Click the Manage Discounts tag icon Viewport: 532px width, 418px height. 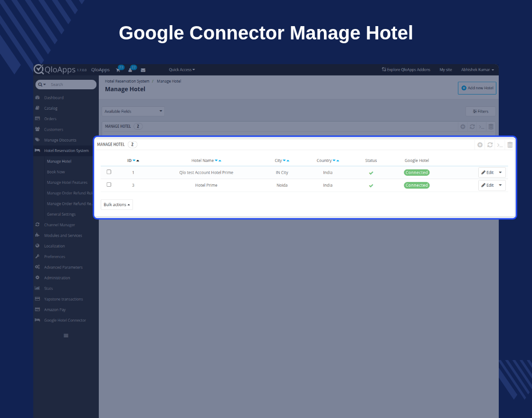click(38, 140)
